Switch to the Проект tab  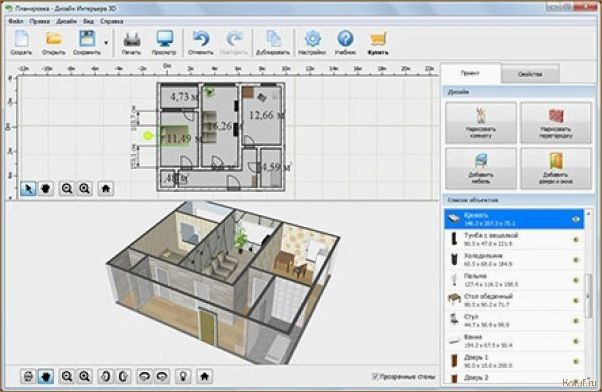point(470,73)
